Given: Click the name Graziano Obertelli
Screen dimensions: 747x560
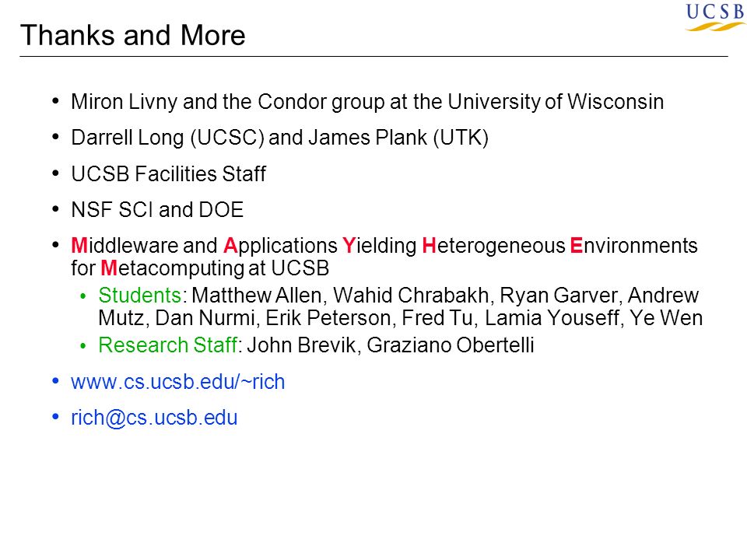Looking at the screenshot, I should click(x=451, y=345).
